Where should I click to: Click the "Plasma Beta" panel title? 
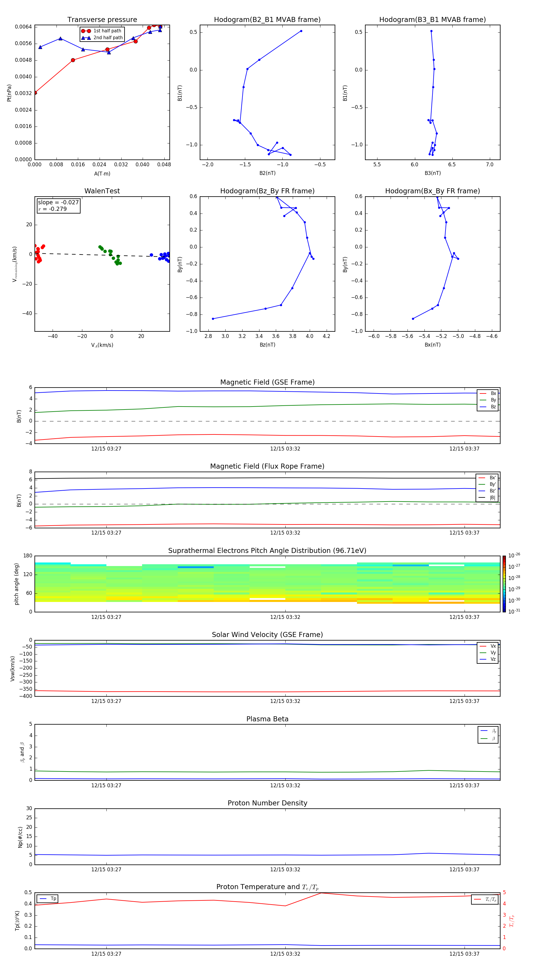(x=267, y=719)
